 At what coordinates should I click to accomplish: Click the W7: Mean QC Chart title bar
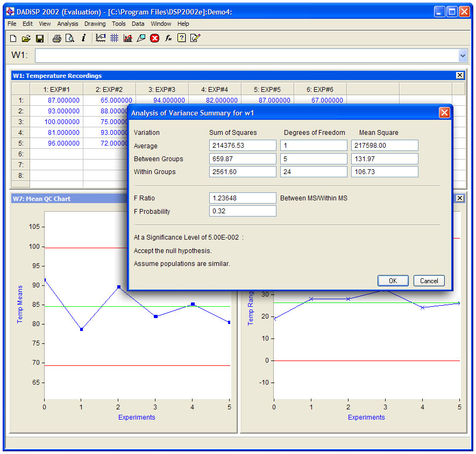70,199
